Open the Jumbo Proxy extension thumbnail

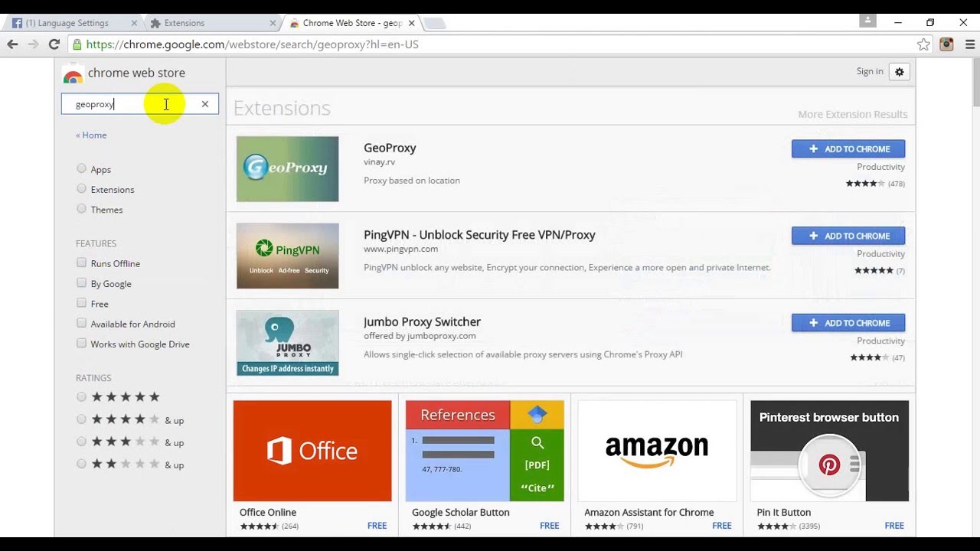[287, 343]
